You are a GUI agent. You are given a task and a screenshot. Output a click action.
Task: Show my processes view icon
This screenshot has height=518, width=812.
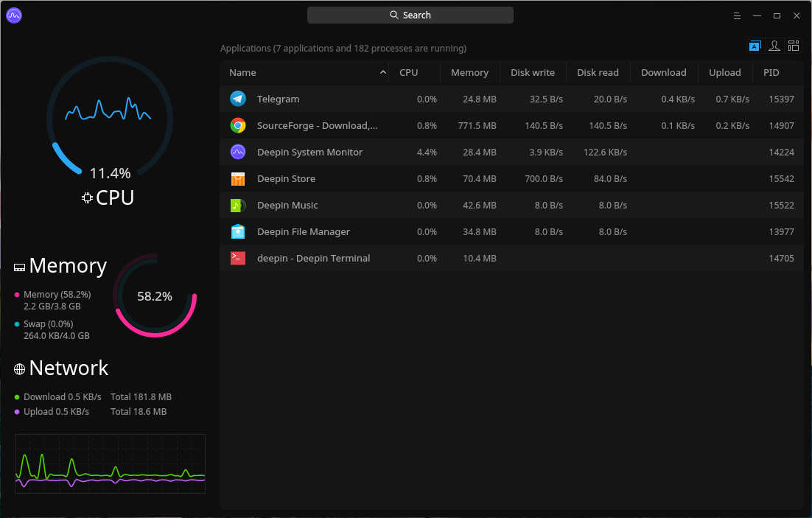tap(774, 46)
